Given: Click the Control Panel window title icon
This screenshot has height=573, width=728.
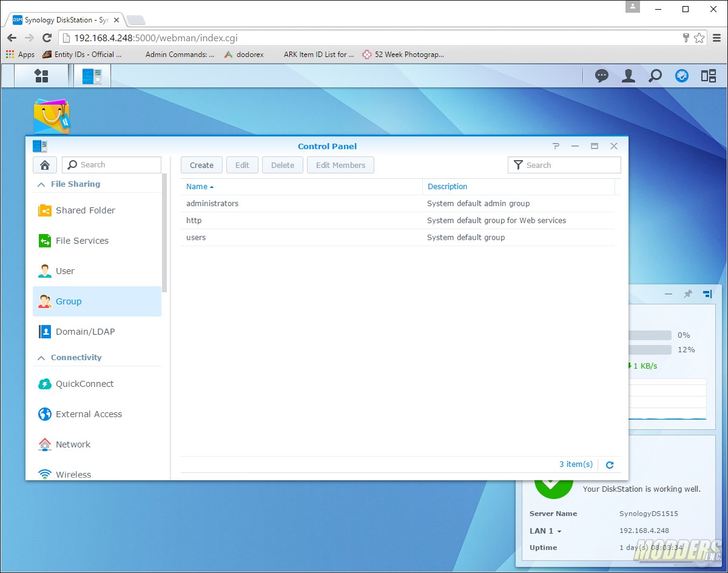Looking at the screenshot, I should point(40,146).
